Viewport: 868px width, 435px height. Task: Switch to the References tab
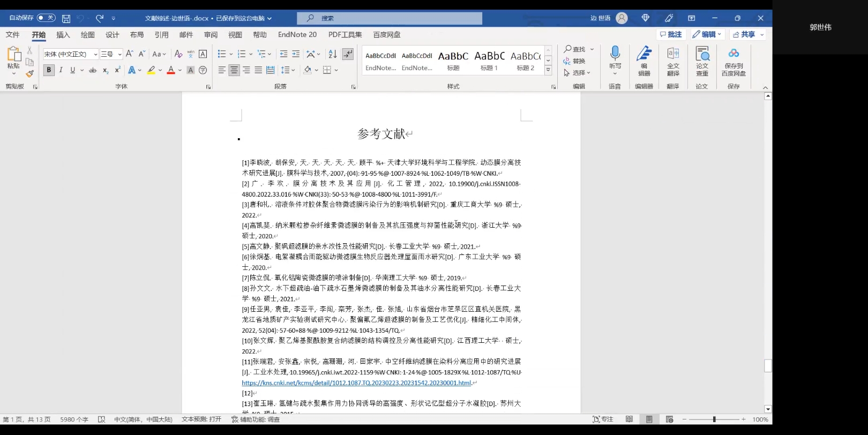click(x=161, y=34)
